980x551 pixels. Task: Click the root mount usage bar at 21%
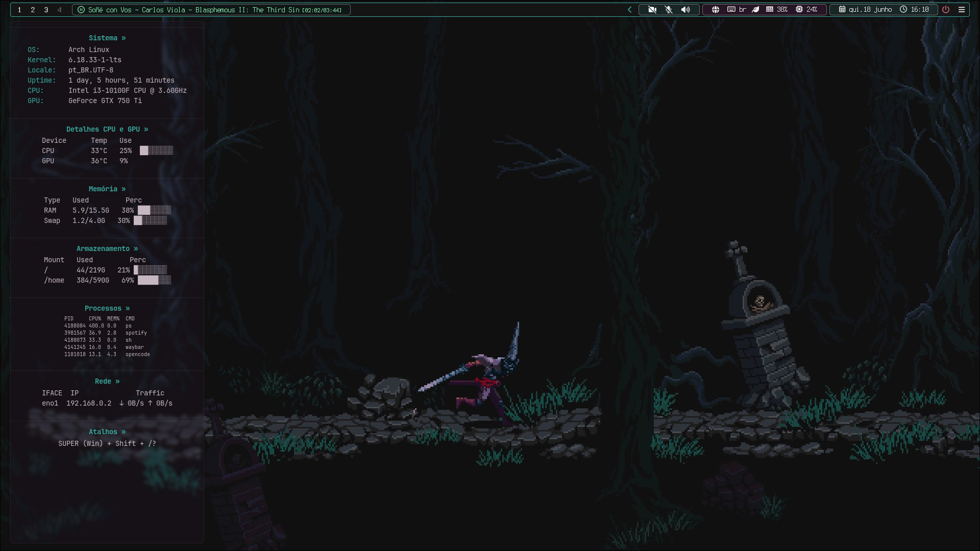(x=151, y=270)
